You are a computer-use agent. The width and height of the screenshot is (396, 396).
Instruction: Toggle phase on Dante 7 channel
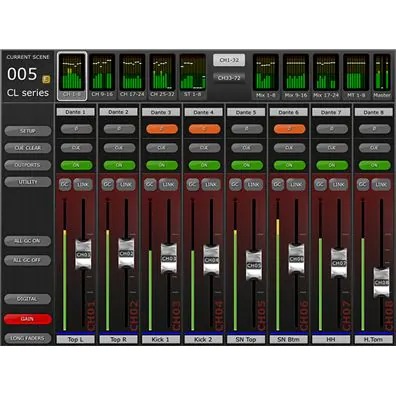point(332,129)
